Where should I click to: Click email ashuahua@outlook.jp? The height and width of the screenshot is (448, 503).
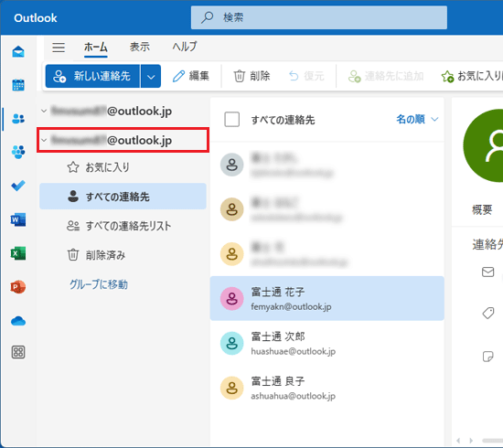pos(294,396)
